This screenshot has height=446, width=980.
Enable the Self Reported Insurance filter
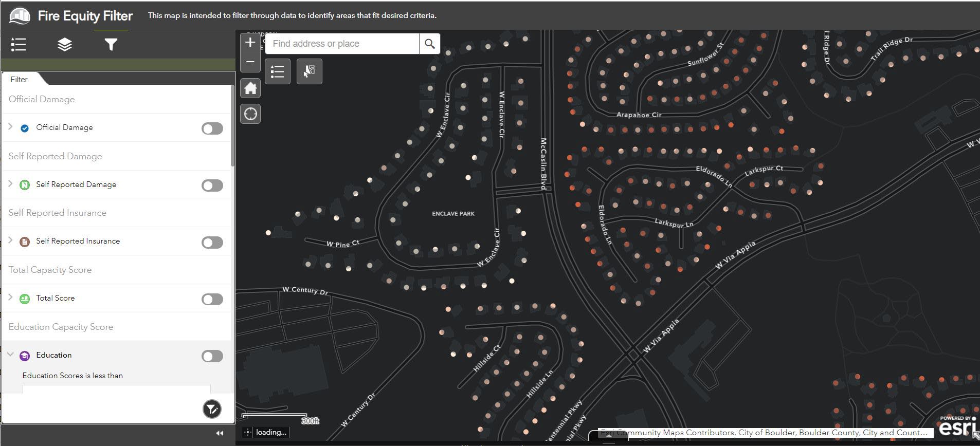click(212, 243)
